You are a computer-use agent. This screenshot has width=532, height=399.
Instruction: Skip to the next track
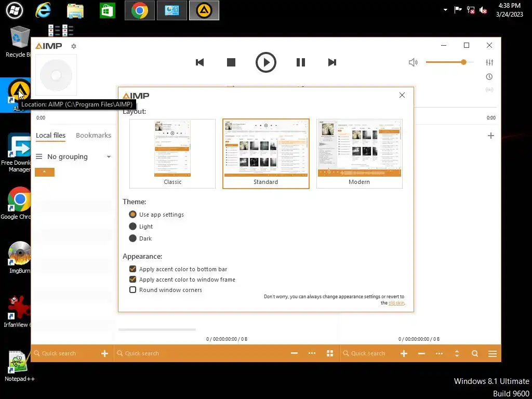pyautogui.click(x=332, y=62)
